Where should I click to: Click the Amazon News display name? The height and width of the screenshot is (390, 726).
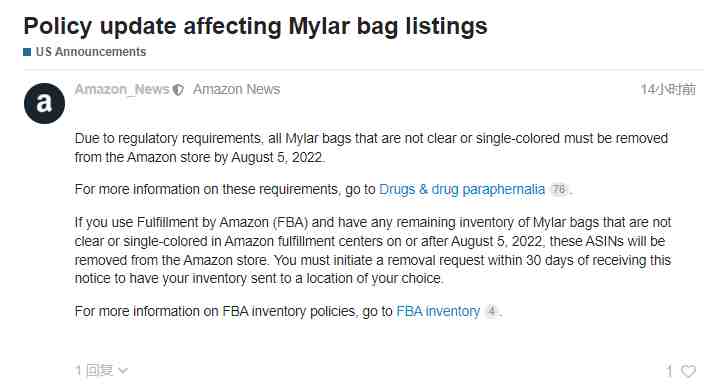tap(237, 89)
